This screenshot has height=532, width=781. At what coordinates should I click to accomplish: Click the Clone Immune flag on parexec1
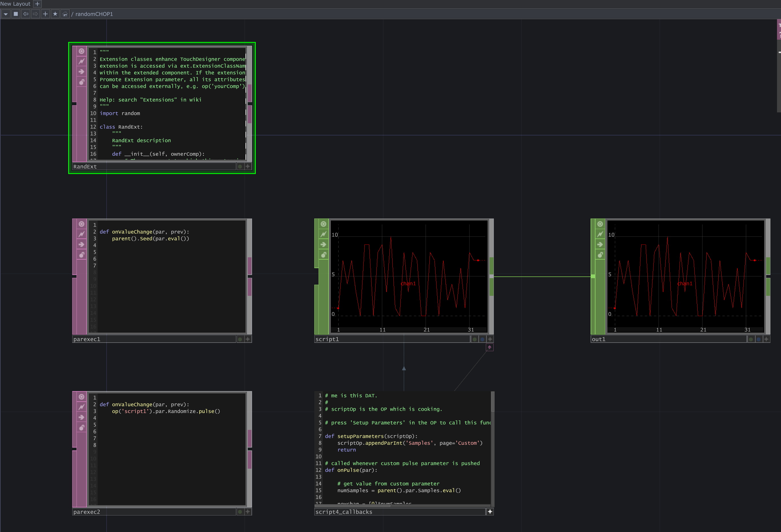point(81,234)
